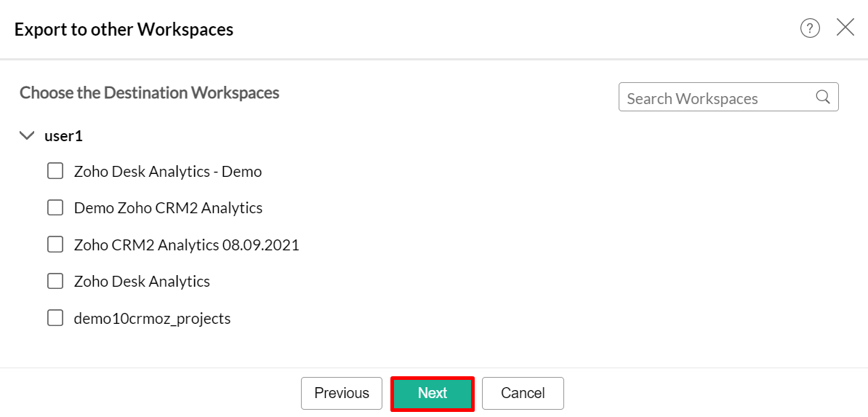The height and width of the screenshot is (417, 868).
Task: Mark the demo10crmoz_projects checkbox
Action: 55,318
